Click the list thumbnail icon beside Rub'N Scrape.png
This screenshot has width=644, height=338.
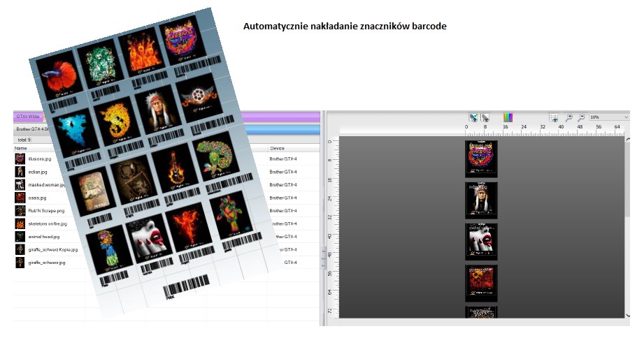click(x=20, y=210)
